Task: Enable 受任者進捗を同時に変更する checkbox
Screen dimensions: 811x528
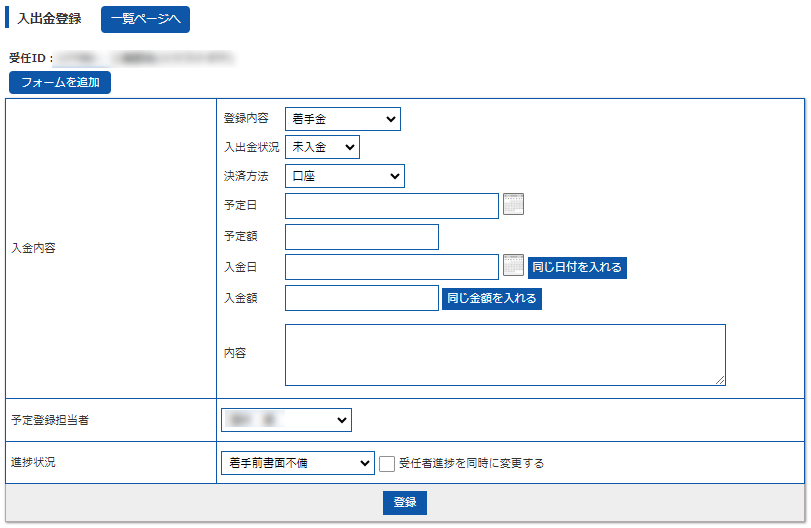Action: (x=387, y=463)
